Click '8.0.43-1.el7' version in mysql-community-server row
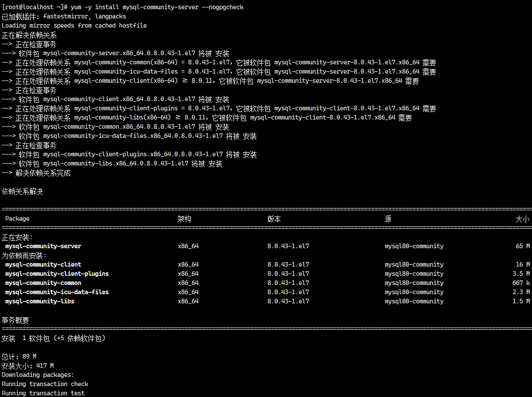The height and width of the screenshot is (397, 532). point(288,246)
